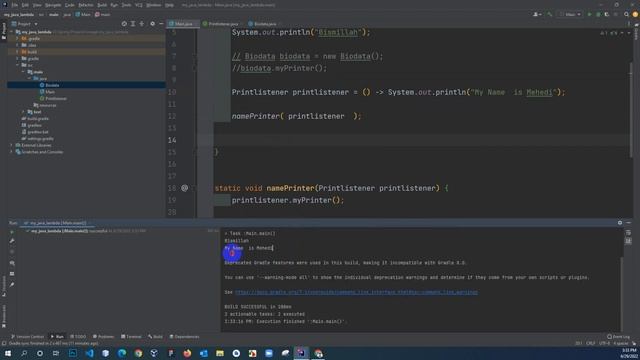Open the Version Control tool window
The image size is (640, 360).
pyautogui.click(x=27, y=337)
